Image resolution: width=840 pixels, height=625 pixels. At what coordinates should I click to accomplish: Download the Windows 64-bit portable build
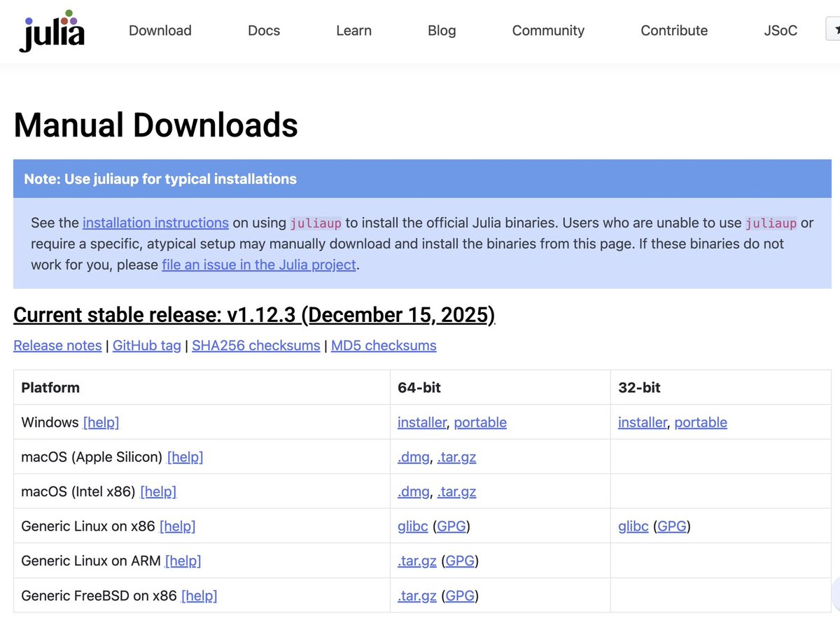click(480, 422)
